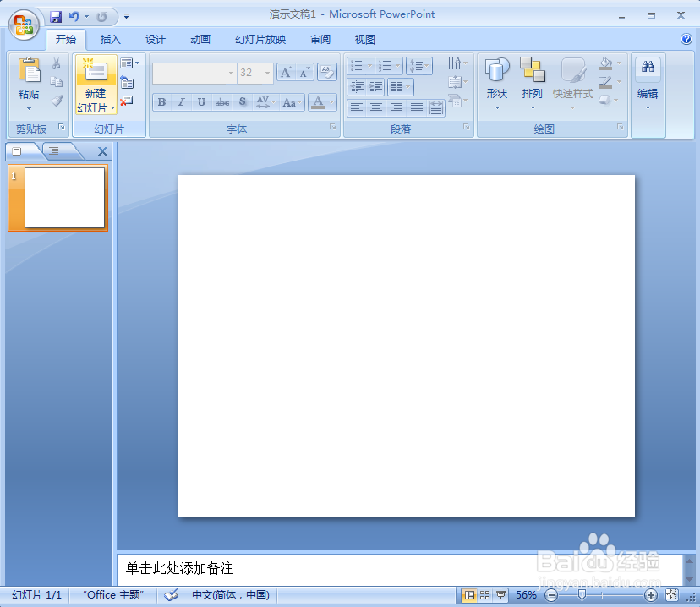Choose a shape fill color
The image size is (700, 607).
pyautogui.click(x=610, y=63)
